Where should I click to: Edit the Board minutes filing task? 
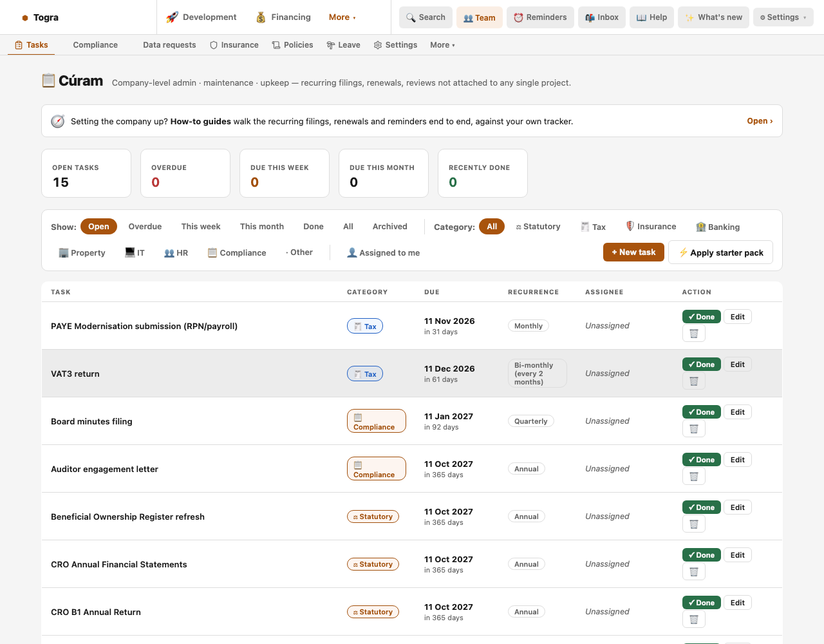click(x=738, y=412)
